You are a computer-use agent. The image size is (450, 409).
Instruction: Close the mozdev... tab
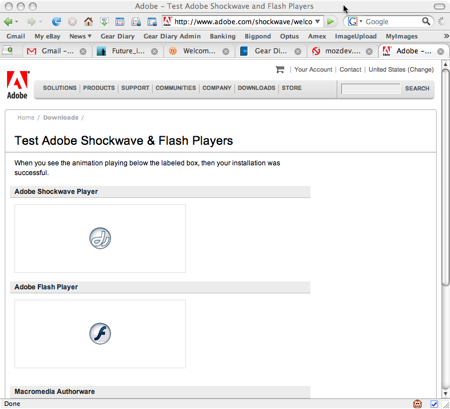click(x=369, y=51)
